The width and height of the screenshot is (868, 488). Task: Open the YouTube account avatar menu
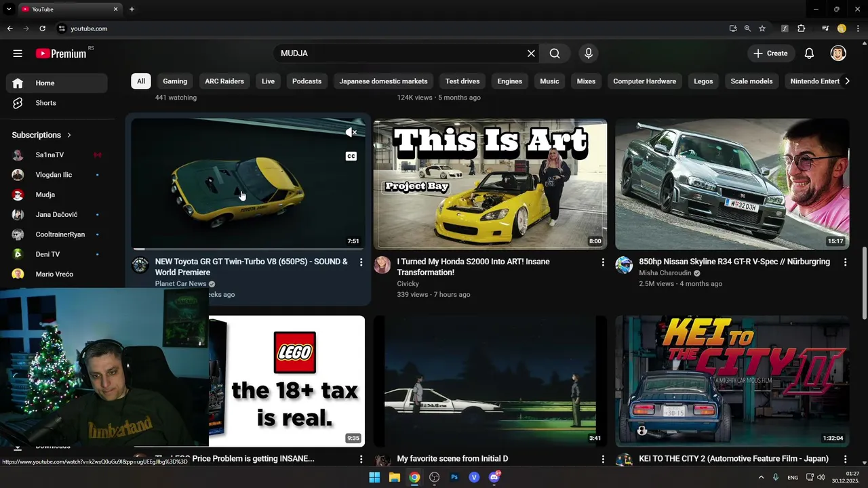(838, 54)
